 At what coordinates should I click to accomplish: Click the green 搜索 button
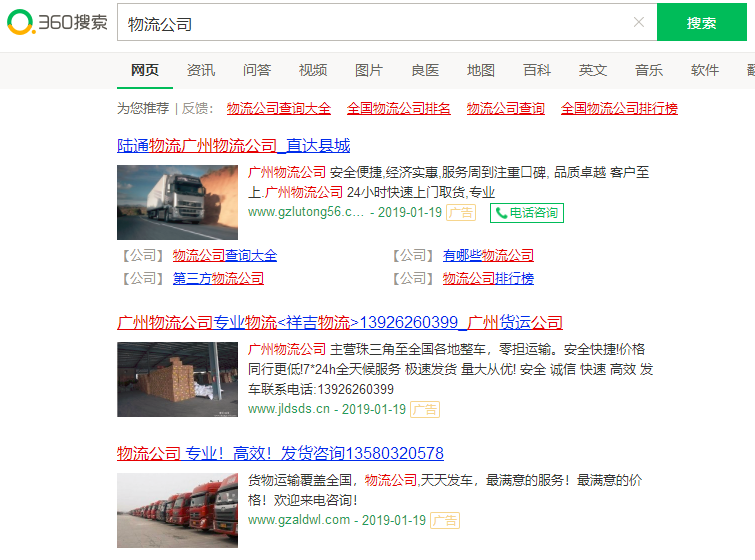[x=701, y=23]
